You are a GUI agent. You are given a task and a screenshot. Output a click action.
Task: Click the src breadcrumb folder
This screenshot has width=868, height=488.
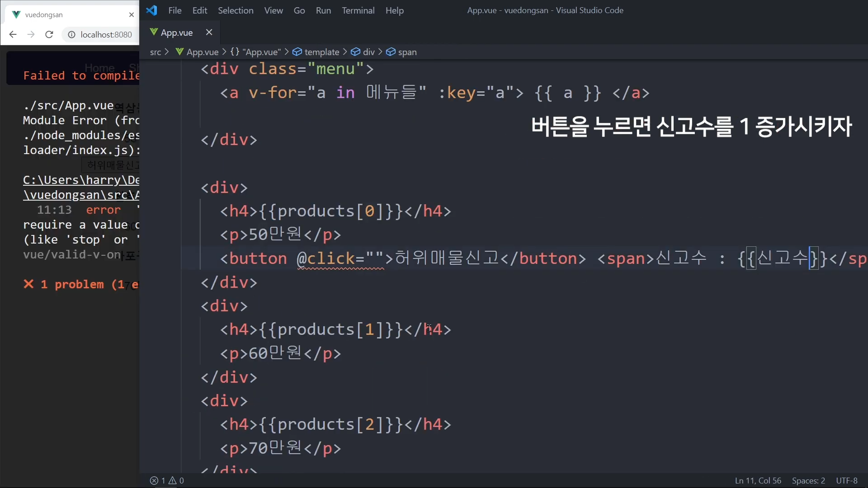(x=155, y=52)
